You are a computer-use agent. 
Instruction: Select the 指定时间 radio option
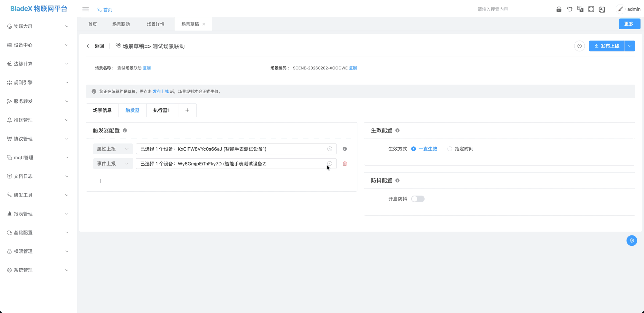click(x=450, y=149)
